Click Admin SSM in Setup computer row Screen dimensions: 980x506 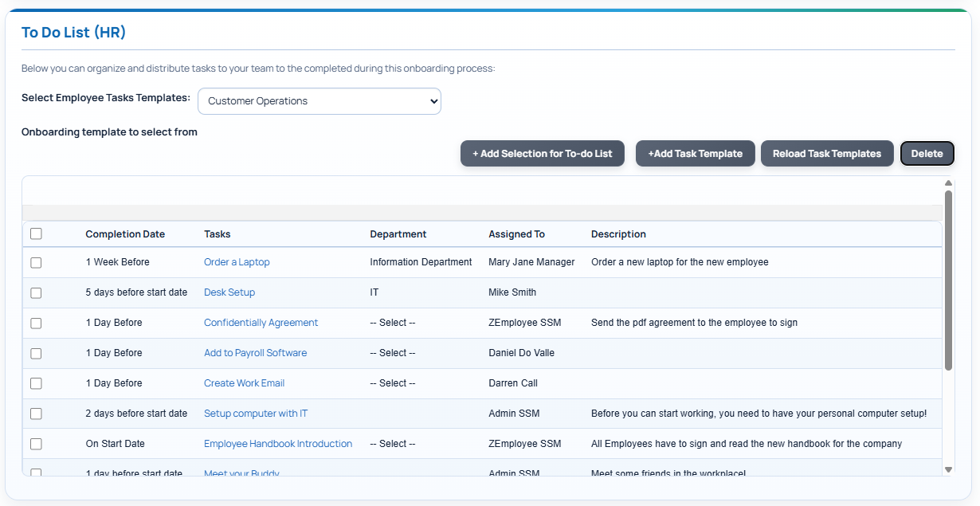click(515, 414)
